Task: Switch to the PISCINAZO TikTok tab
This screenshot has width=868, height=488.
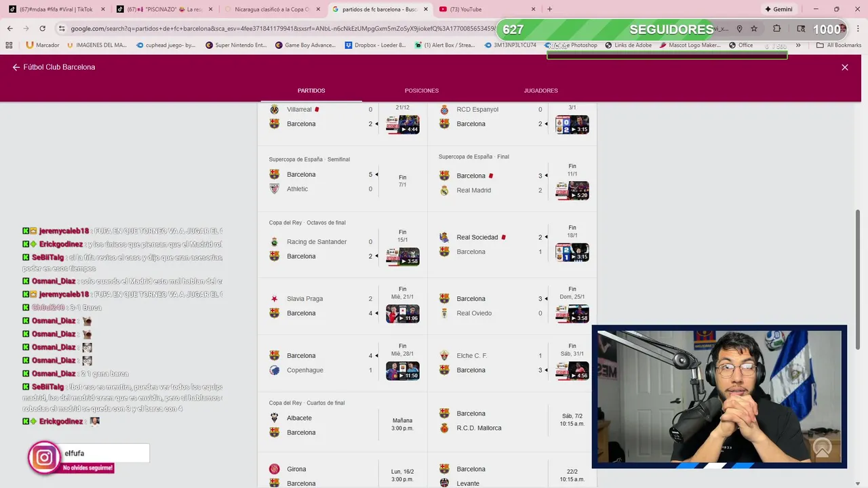Action: 163,9
